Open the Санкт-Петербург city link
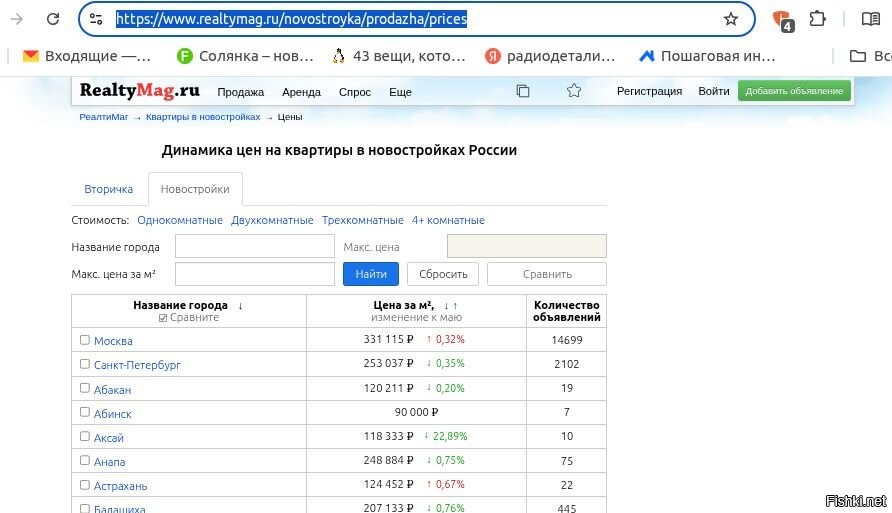This screenshot has height=513, width=892. click(x=137, y=365)
